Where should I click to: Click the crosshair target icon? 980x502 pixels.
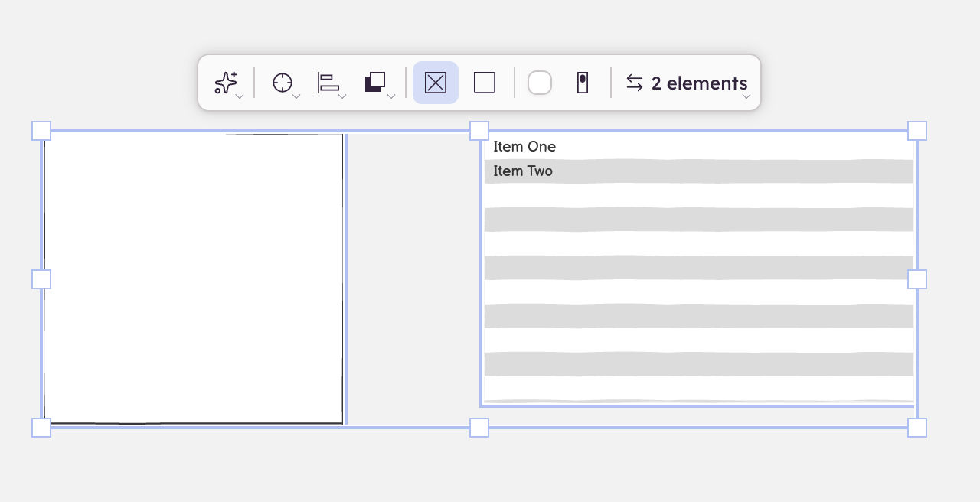pyautogui.click(x=283, y=83)
